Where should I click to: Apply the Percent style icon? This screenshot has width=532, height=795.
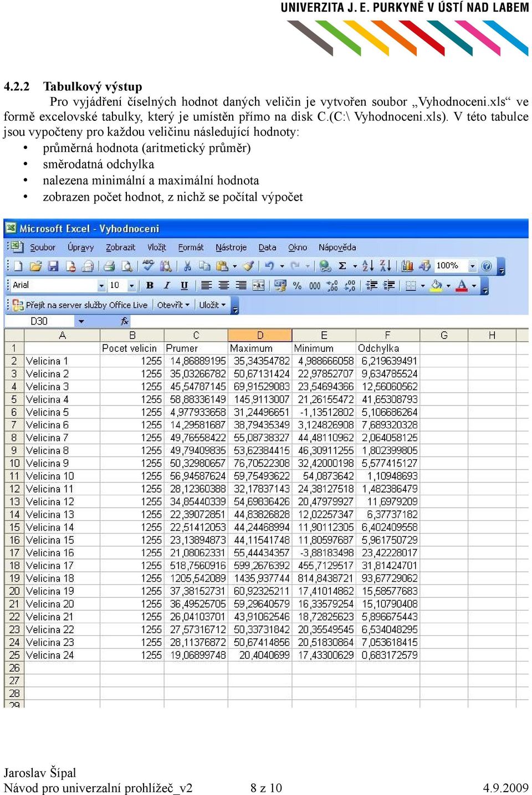(297, 286)
